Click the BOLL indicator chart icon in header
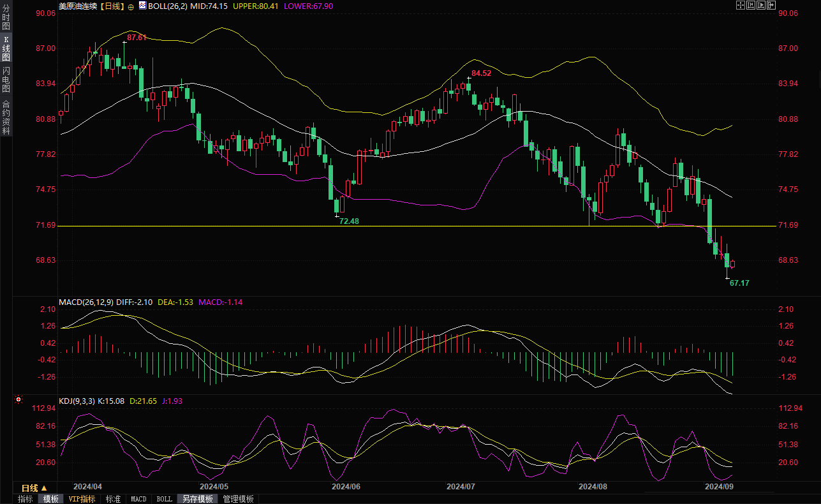This screenshot has width=821, height=504. (x=143, y=6)
